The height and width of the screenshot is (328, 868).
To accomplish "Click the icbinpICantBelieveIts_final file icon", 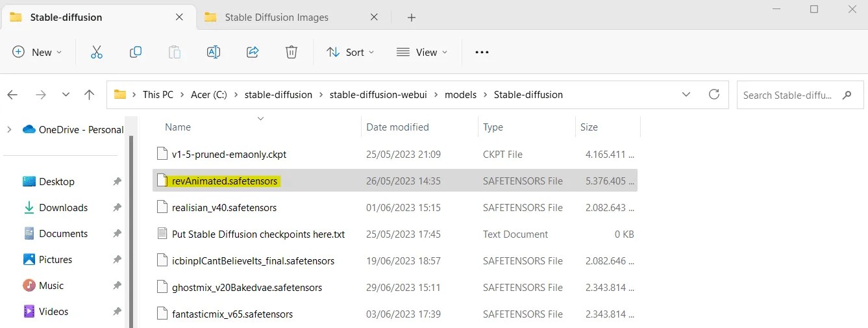I will [x=162, y=260].
